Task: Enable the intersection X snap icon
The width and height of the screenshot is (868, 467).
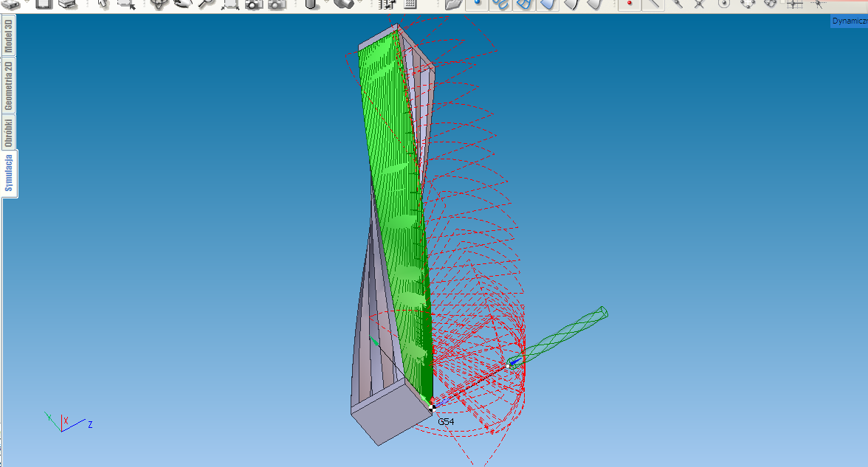Action: click(700, 4)
